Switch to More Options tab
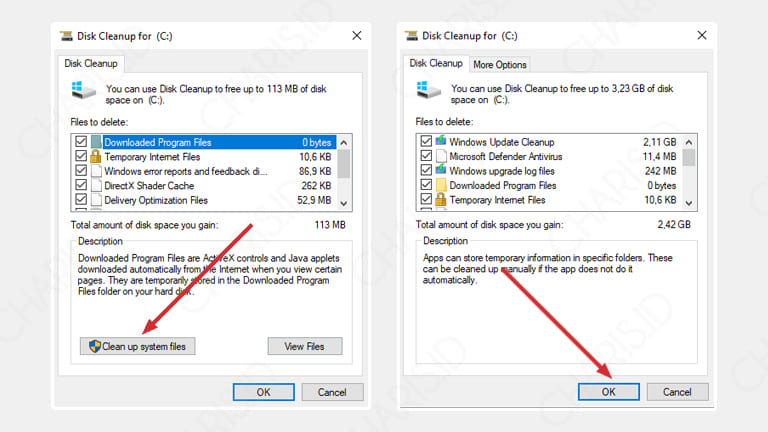The image size is (768, 432). pyautogui.click(x=500, y=65)
